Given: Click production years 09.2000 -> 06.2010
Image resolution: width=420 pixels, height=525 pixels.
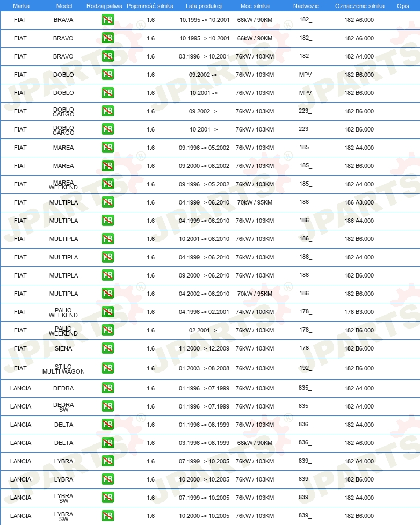Looking at the screenshot, I should tap(204, 275).
